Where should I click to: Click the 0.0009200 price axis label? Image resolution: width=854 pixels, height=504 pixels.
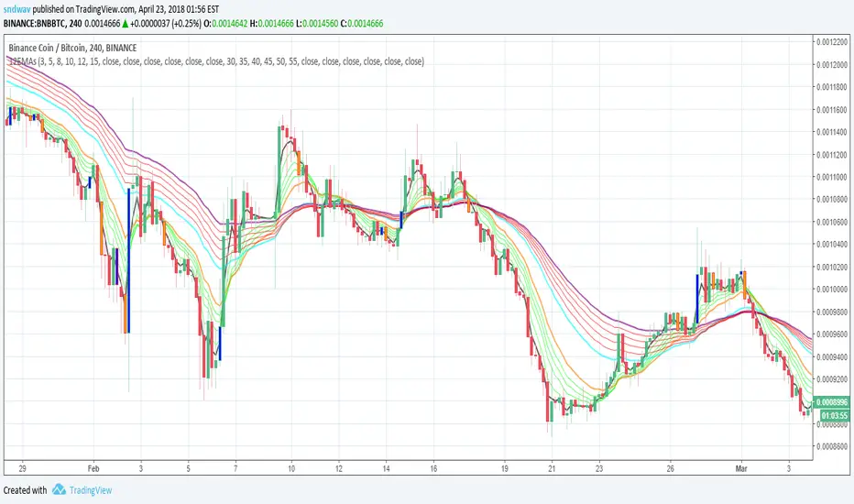coord(832,378)
